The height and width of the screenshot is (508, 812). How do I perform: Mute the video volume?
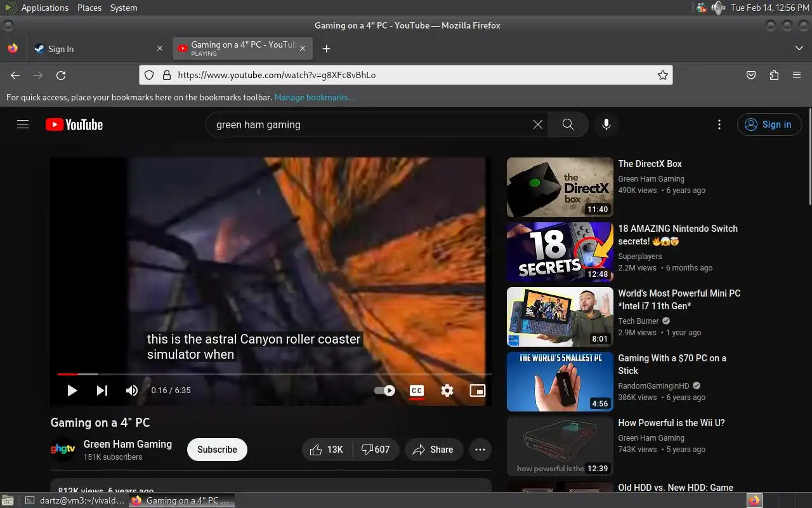click(131, 391)
